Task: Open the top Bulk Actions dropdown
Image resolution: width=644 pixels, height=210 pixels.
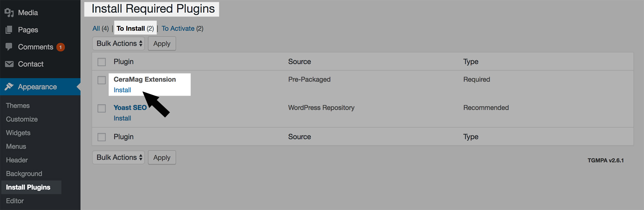Action: click(118, 43)
